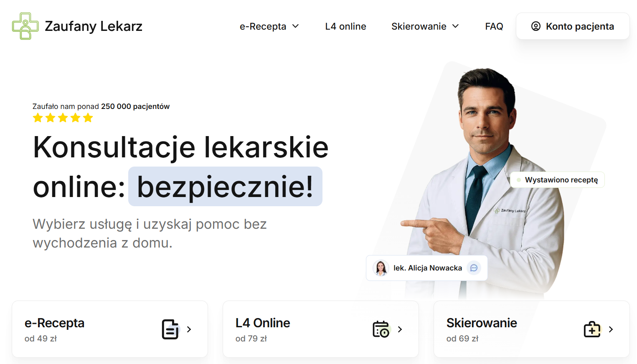
Task: Click the Zaufany Lekarz logo icon
Action: (x=25, y=26)
